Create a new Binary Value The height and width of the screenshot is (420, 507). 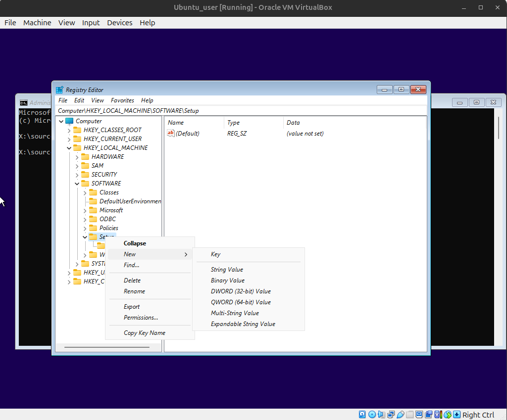click(249, 280)
